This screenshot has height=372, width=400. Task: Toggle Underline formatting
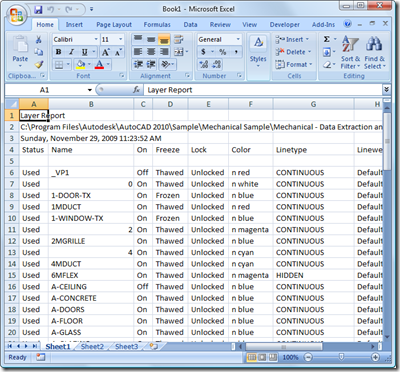coord(85,52)
